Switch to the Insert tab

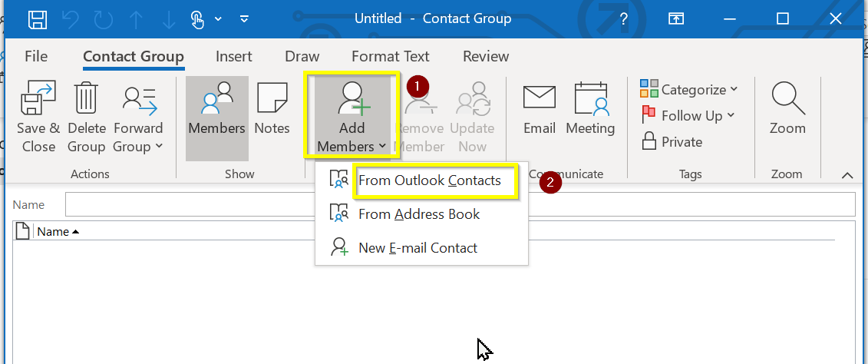click(x=233, y=57)
